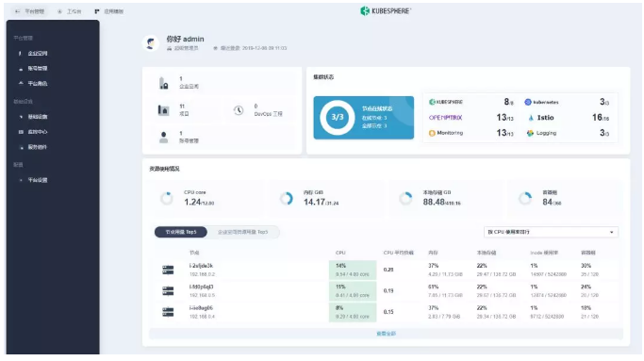
Task: Select the node row 192.168.0.4
Action: 386,312
